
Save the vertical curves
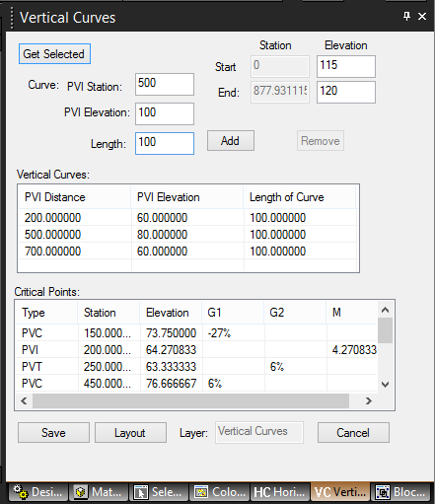tap(53, 433)
